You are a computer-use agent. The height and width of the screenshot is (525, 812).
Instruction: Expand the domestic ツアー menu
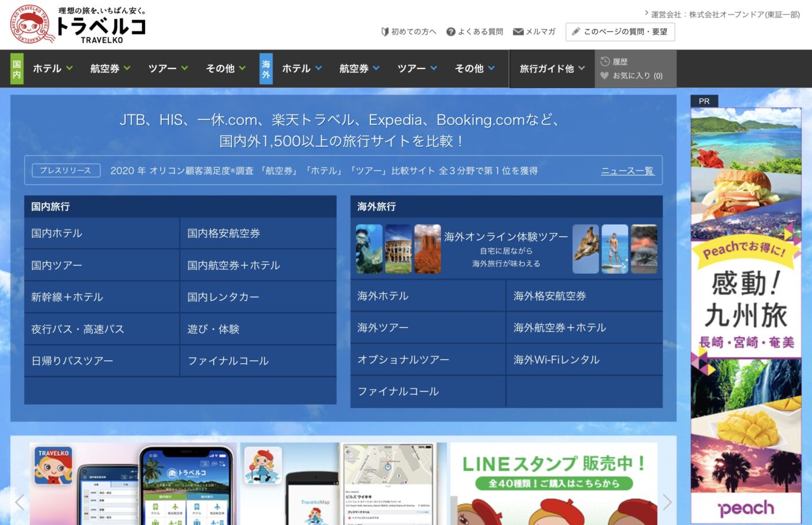coord(168,68)
